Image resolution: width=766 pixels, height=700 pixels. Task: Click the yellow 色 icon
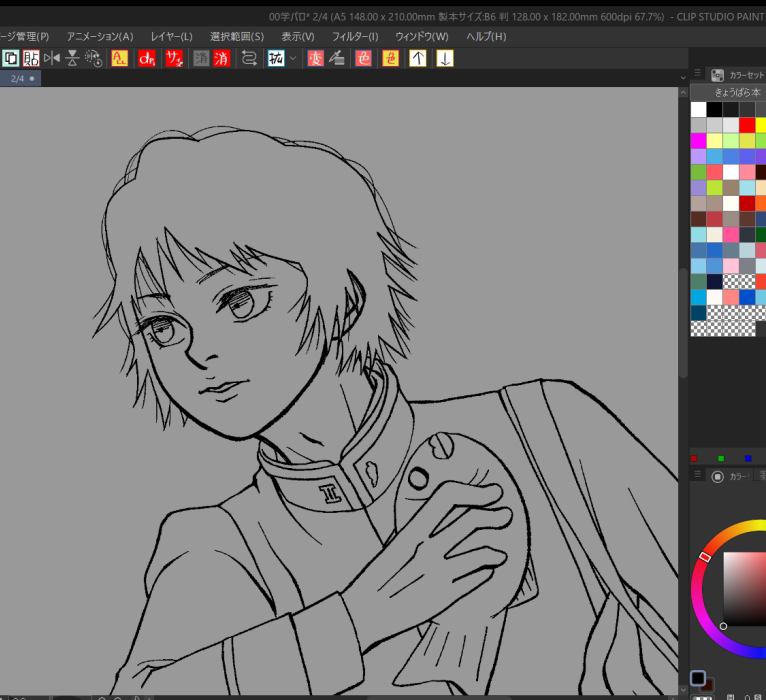[391, 59]
